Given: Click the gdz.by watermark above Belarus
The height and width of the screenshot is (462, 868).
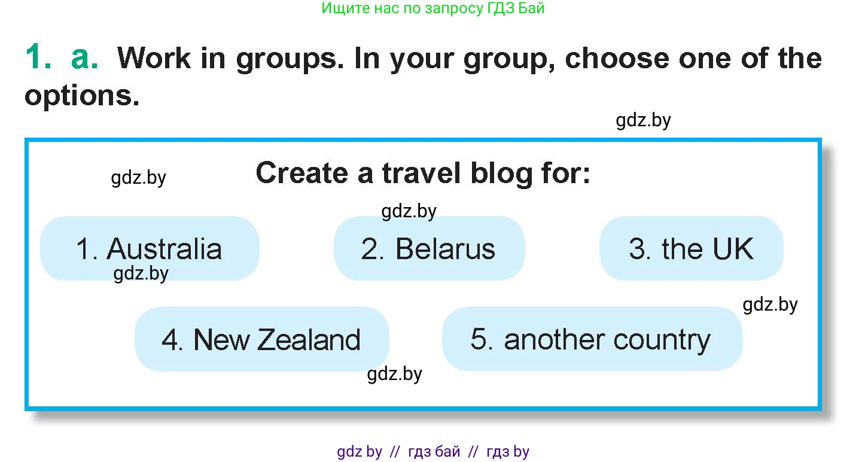Looking at the screenshot, I should [x=409, y=211].
